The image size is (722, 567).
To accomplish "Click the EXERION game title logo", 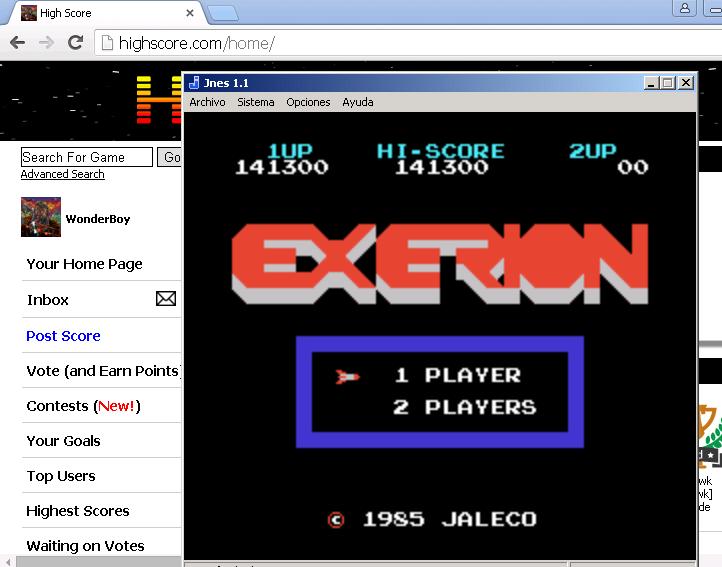I will (440, 263).
